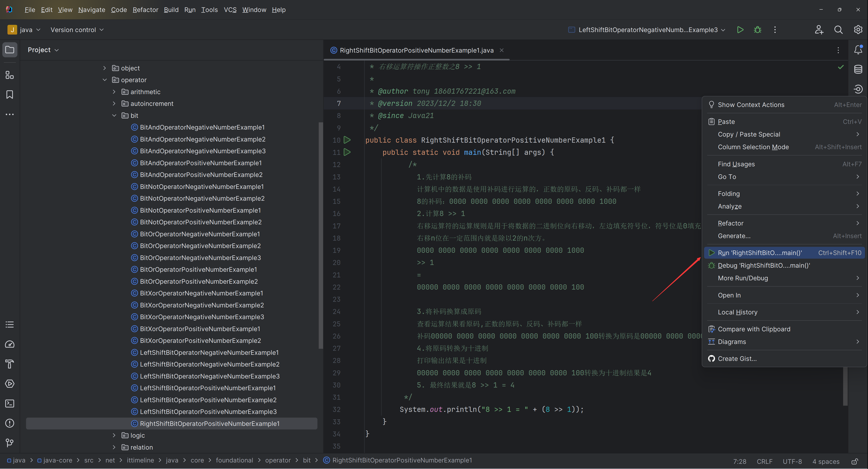Click java-core breadcrumb in navigation bar

(55, 460)
